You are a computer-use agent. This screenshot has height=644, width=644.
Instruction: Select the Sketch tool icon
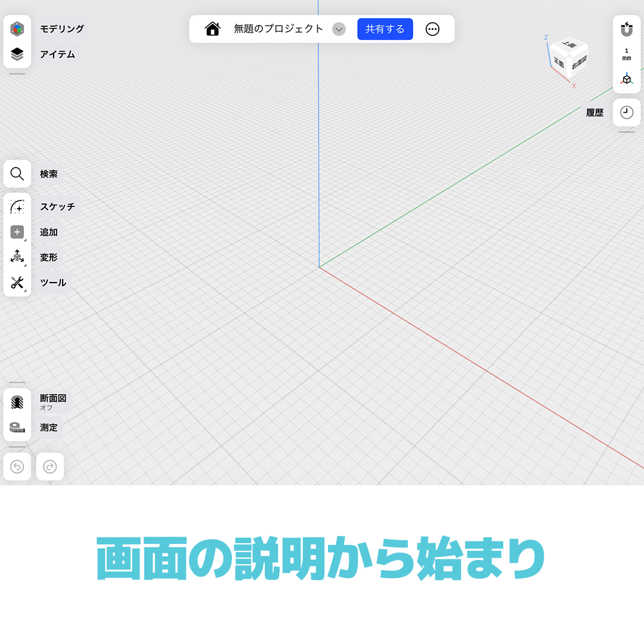17,206
